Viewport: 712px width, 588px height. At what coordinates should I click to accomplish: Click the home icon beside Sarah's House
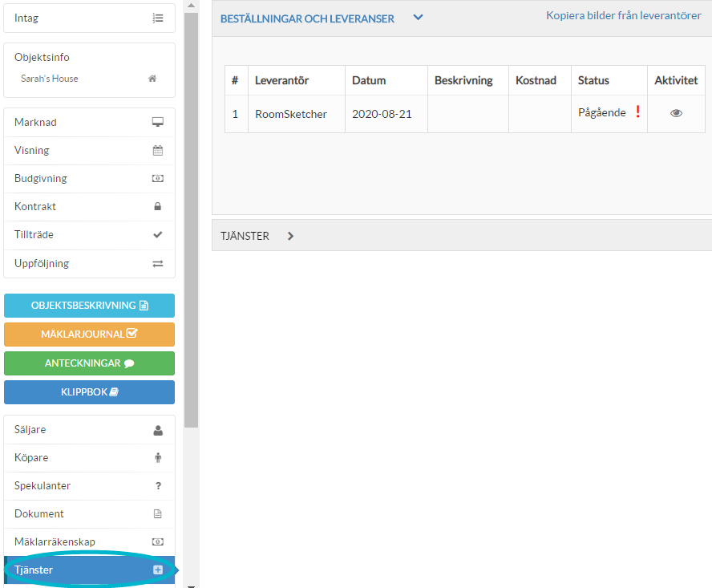[x=152, y=79]
